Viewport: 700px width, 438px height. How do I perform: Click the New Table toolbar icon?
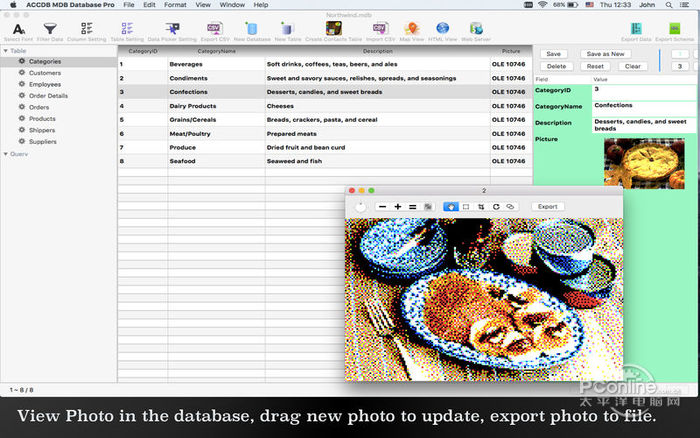coord(288,31)
